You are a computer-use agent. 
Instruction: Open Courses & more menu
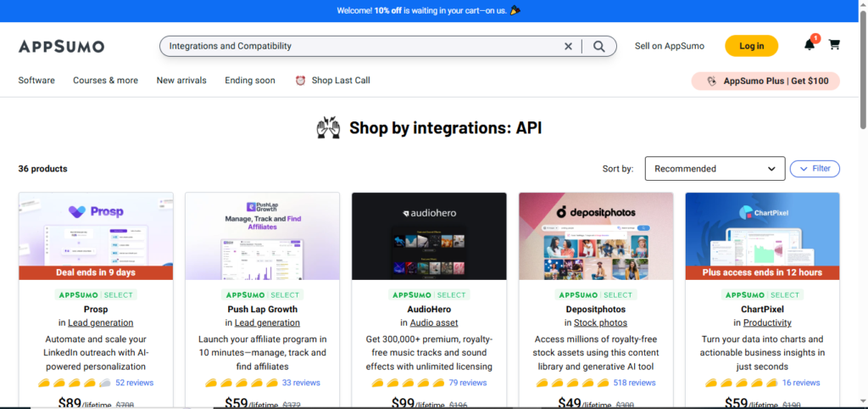click(105, 81)
